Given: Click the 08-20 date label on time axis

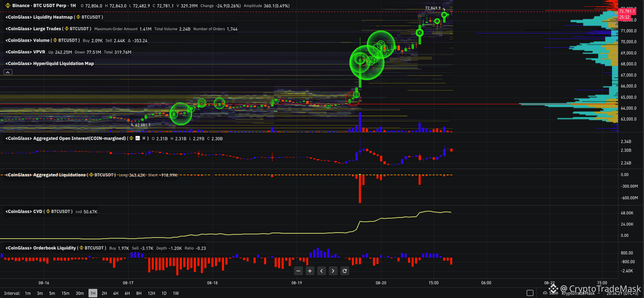Looking at the screenshot, I should point(381,283).
